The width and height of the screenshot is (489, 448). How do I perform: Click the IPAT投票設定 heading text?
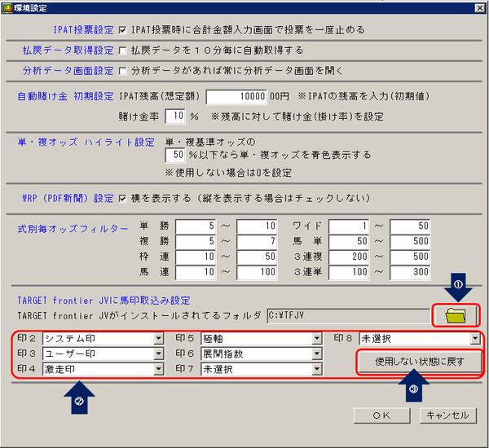pos(84,30)
